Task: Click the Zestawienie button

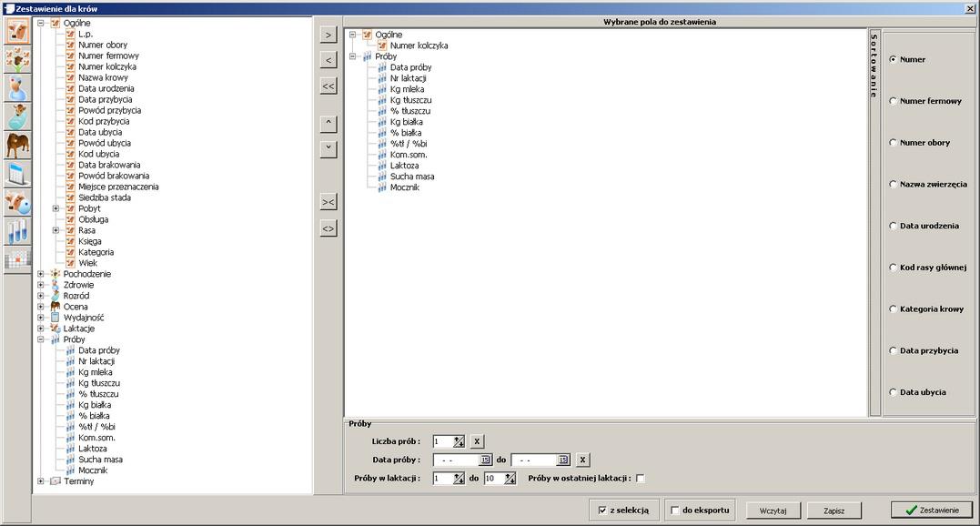Action: click(932, 511)
